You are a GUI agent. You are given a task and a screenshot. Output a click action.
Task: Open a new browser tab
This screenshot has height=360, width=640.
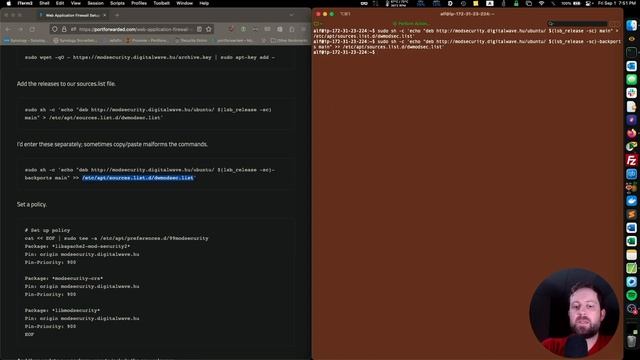coord(117,15)
